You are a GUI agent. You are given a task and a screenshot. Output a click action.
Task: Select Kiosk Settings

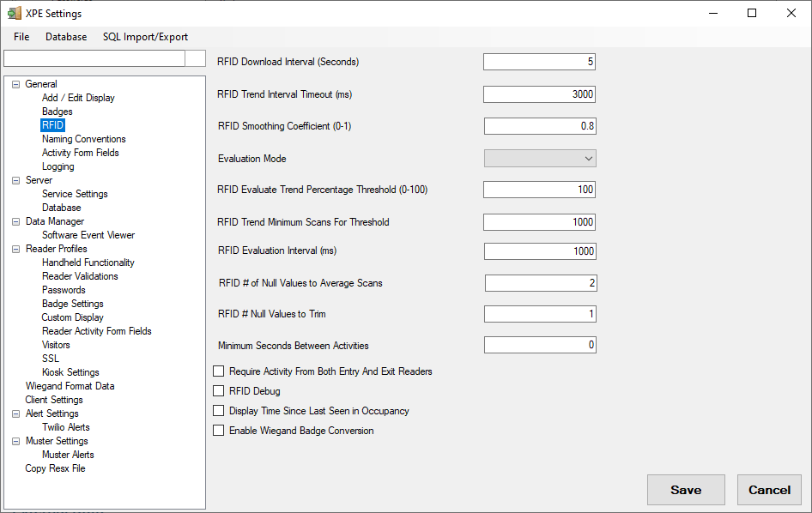click(70, 372)
